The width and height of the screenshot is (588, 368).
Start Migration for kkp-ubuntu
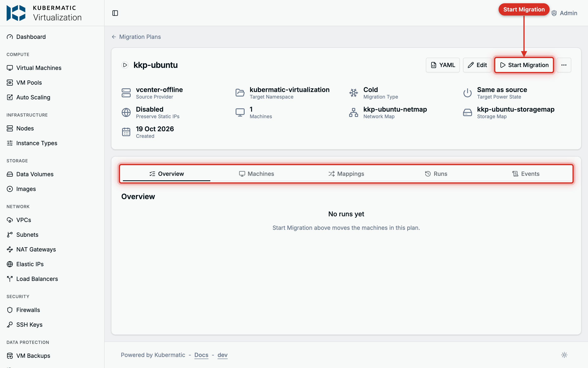(524, 65)
